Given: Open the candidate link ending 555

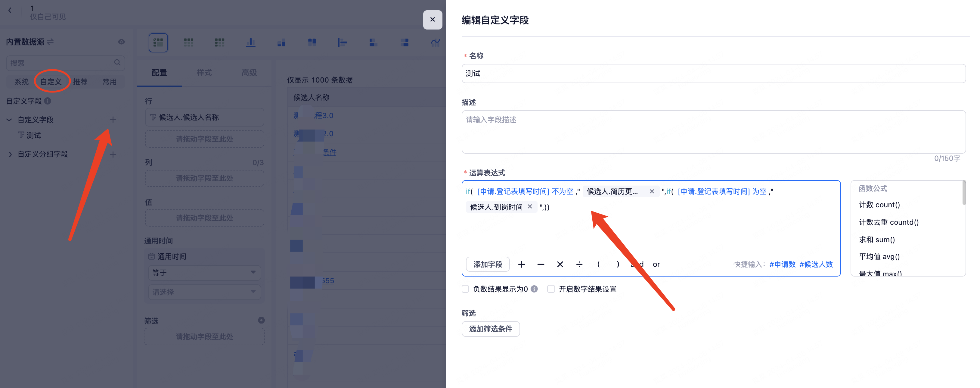Looking at the screenshot, I should tap(328, 281).
